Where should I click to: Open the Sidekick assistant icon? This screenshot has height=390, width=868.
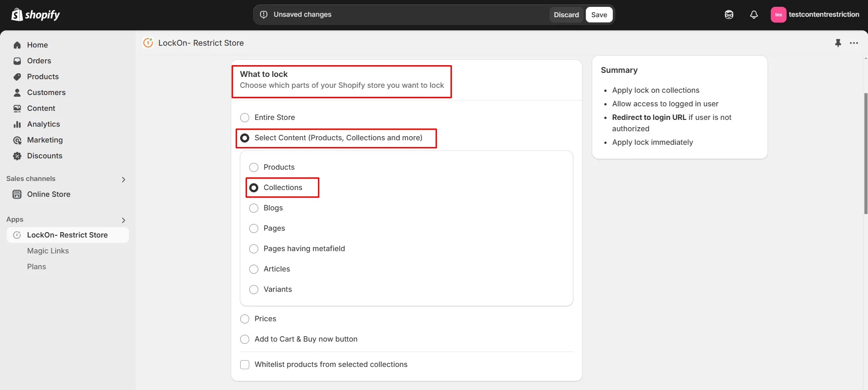click(x=729, y=14)
